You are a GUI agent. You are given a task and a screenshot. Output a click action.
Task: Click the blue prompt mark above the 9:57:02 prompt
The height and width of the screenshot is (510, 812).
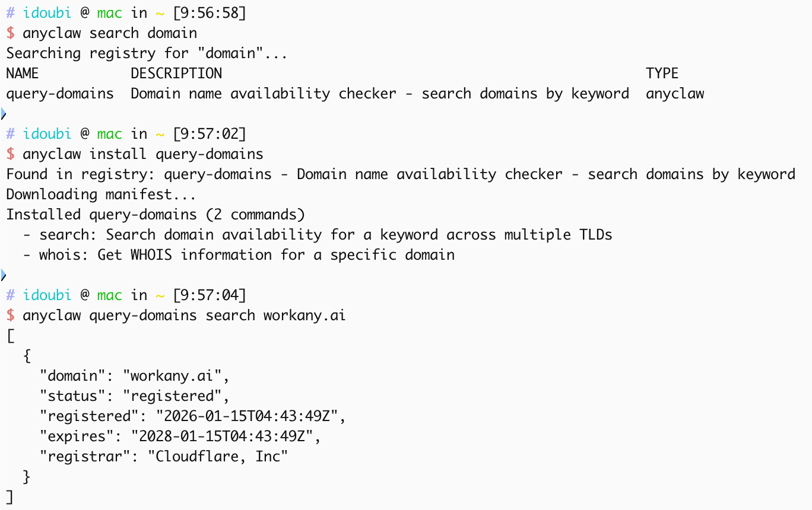pos(3,113)
